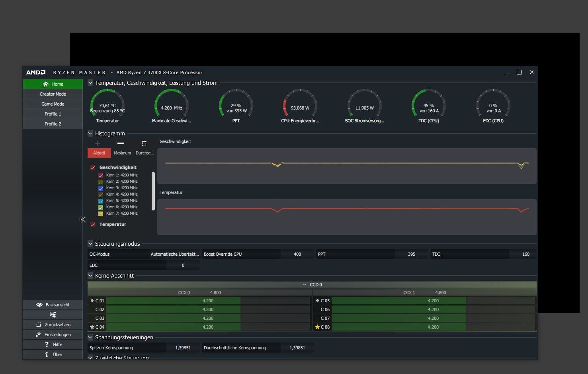Click Zurücksetzen to reset settings
Viewport: 588px width, 374px height.
[53, 325]
